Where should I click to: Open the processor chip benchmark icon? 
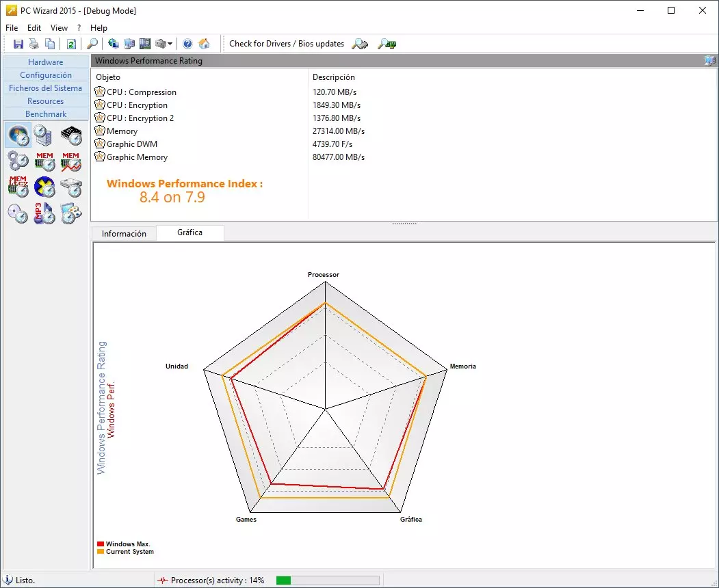71,135
